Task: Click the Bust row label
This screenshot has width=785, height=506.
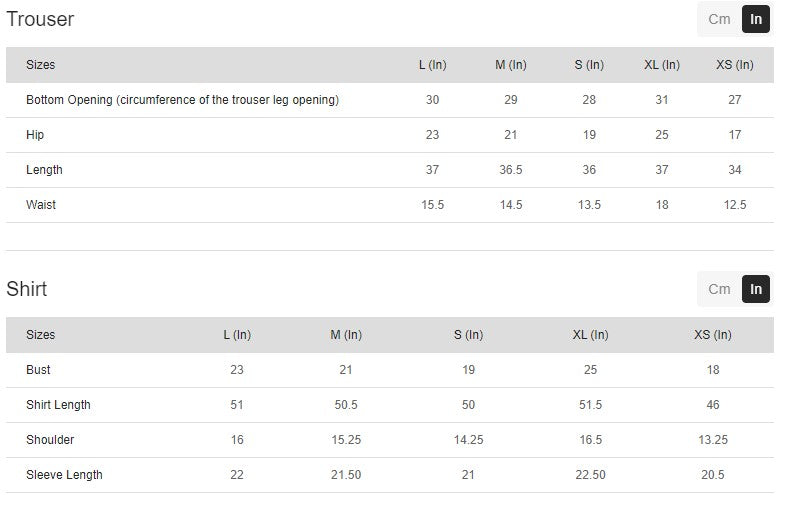Action: tap(38, 370)
